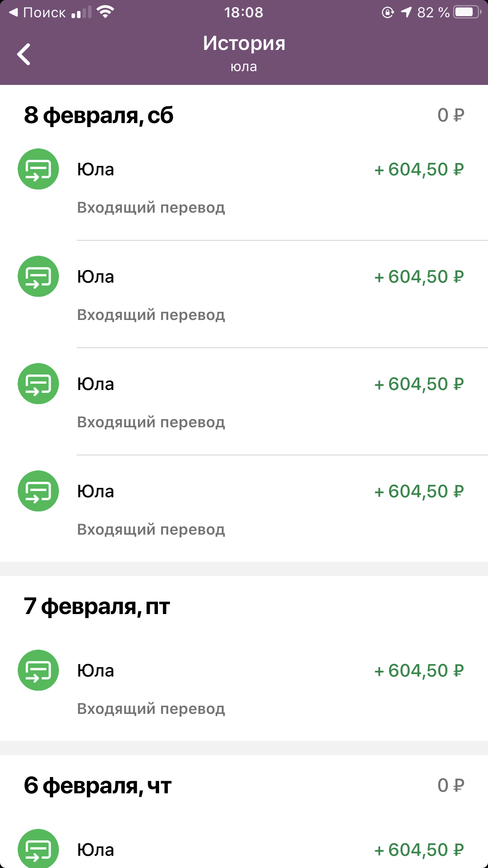Open second Входящий перевод entry description
Screen dimensions: 488x868
(x=151, y=315)
